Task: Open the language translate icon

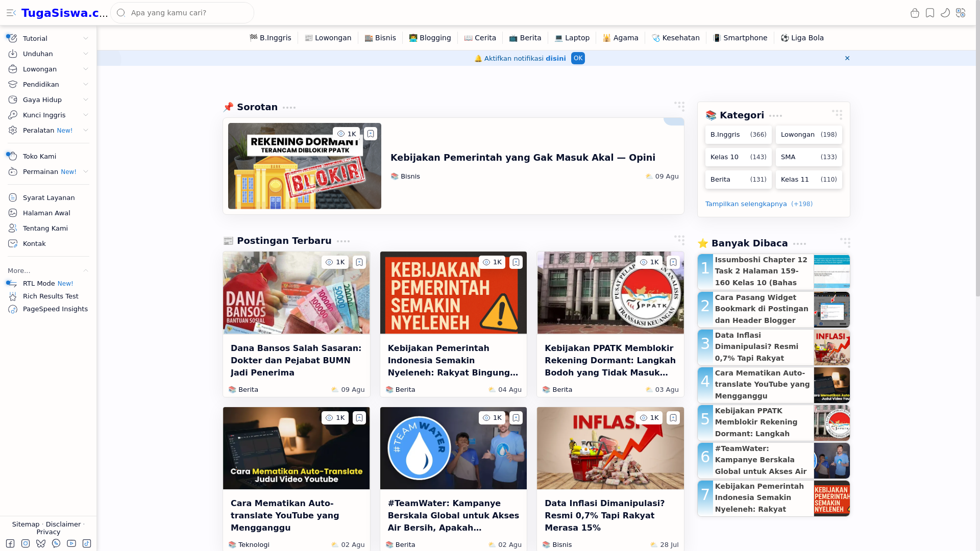Action: pyautogui.click(x=961, y=13)
